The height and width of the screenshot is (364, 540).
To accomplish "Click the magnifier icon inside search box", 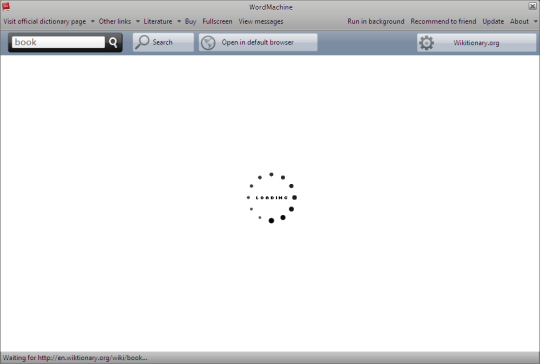I will [113, 42].
